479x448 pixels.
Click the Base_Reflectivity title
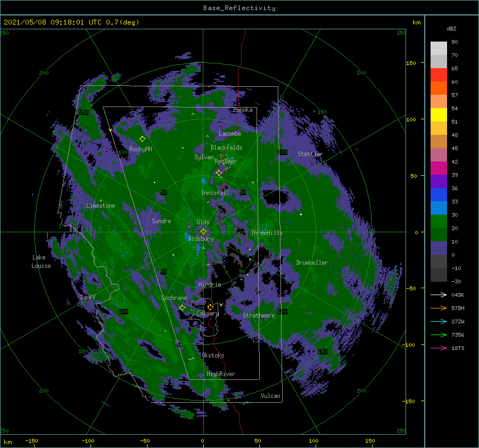(240, 8)
